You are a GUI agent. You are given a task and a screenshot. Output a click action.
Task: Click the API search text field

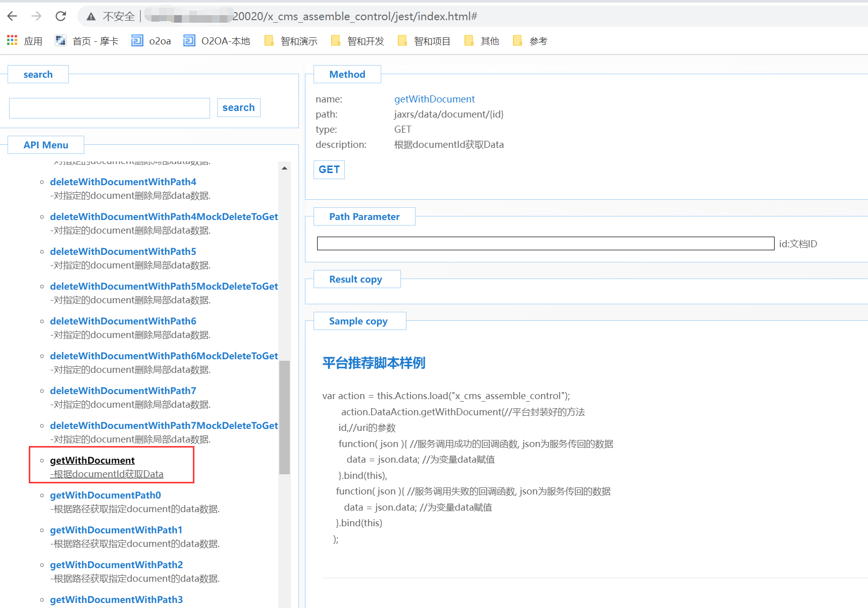point(110,108)
